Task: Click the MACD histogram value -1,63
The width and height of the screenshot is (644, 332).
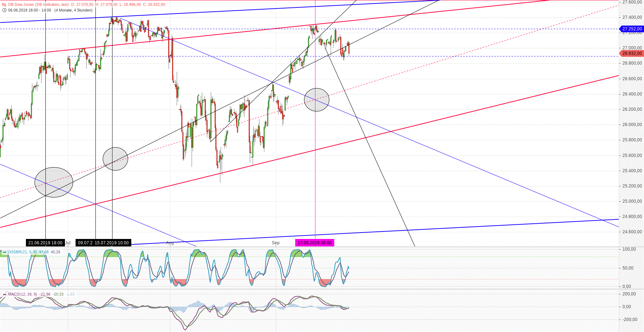Action: 70,294
